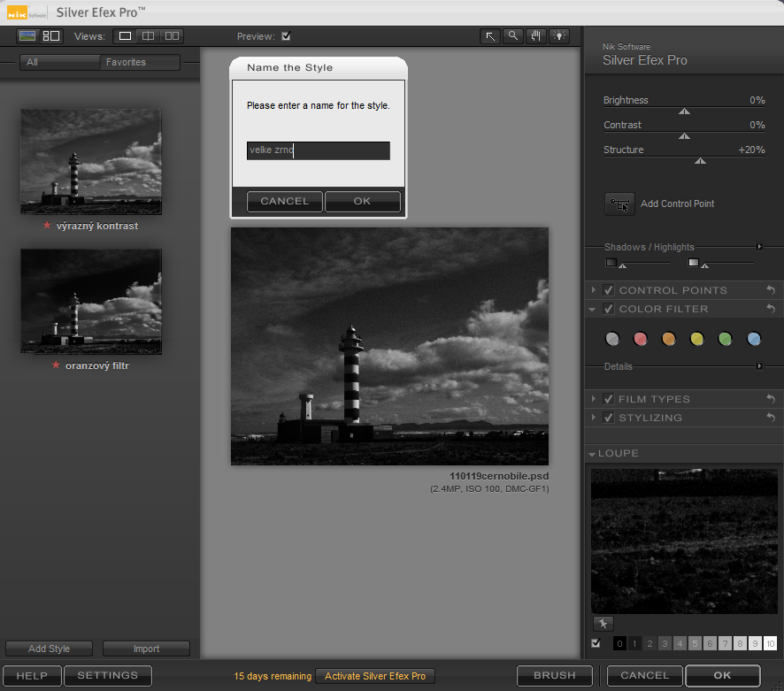The width and height of the screenshot is (784, 691).
Task: Click OK in Name the Style dialog
Action: point(362,201)
